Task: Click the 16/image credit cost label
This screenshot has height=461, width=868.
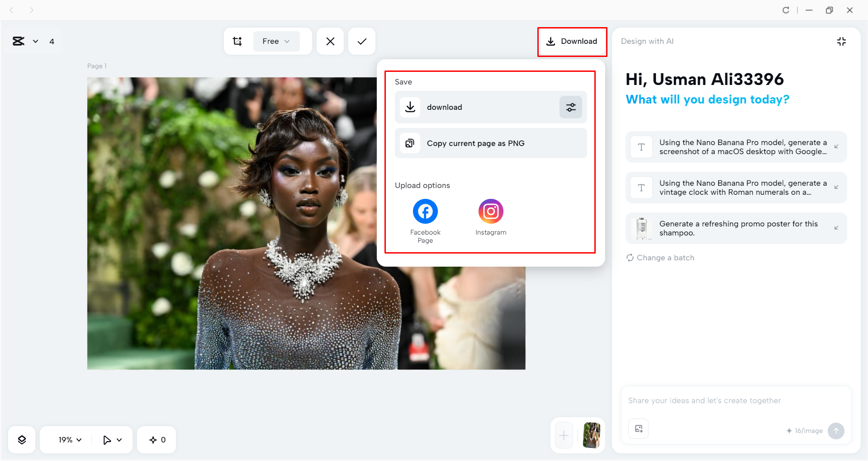Action: pos(805,431)
